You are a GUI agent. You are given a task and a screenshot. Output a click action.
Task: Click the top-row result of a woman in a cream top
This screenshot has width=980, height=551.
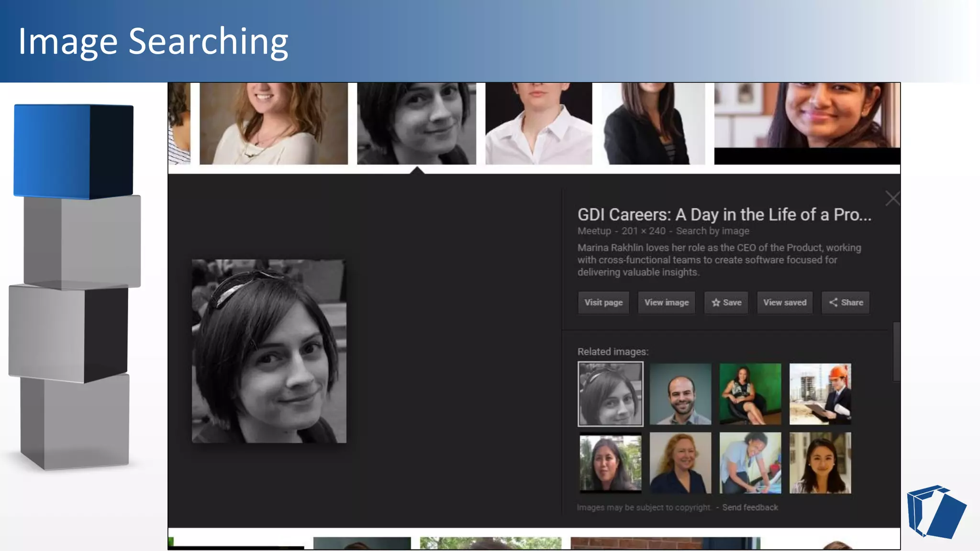(274, 123)
